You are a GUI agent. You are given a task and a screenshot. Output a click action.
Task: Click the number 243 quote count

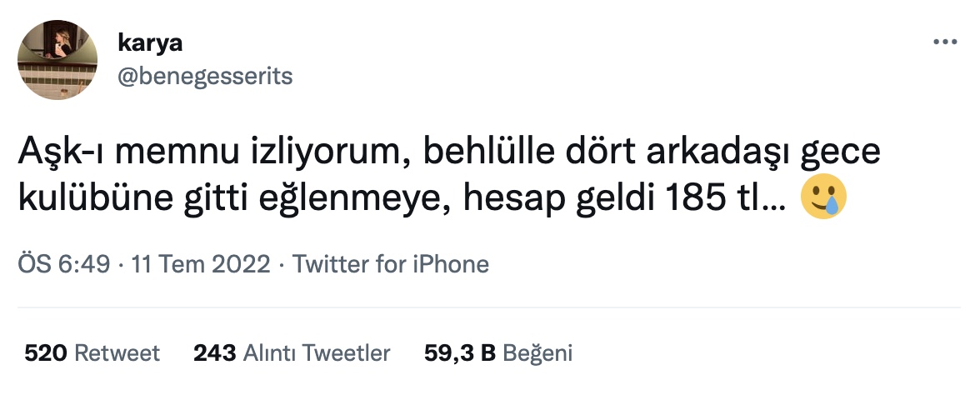point(214,353)
